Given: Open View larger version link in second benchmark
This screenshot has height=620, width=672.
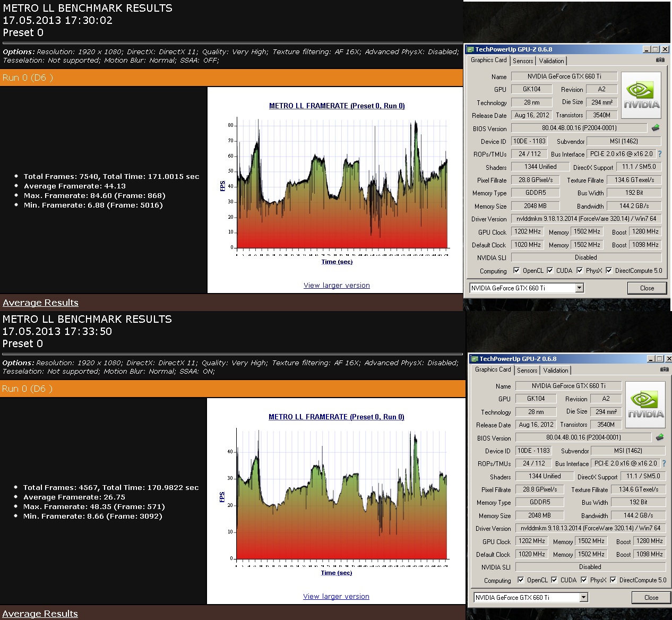Looking at the screenshot, I should click(336, 596).
